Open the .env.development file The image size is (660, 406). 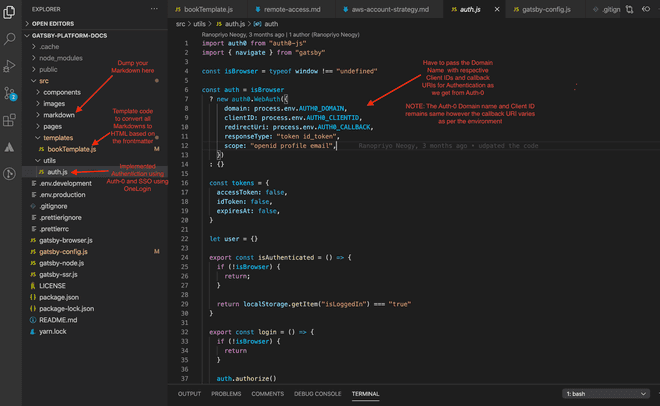[65, 183]
